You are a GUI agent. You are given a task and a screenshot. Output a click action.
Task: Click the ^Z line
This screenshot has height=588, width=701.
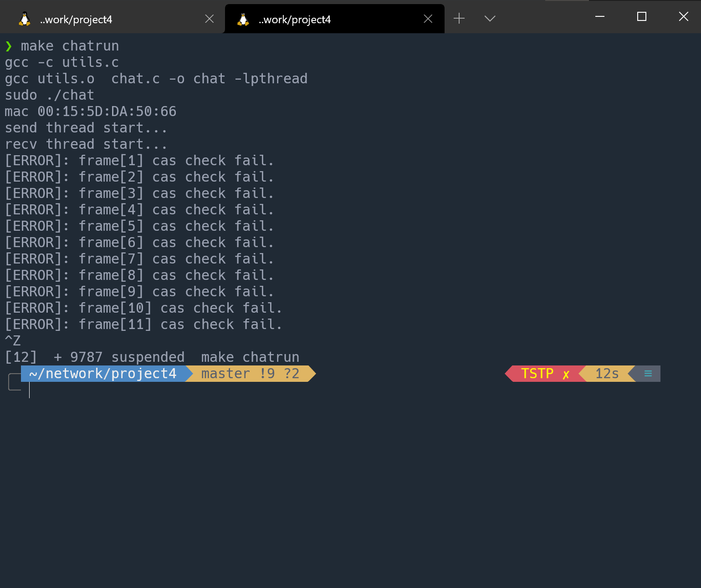13,341
